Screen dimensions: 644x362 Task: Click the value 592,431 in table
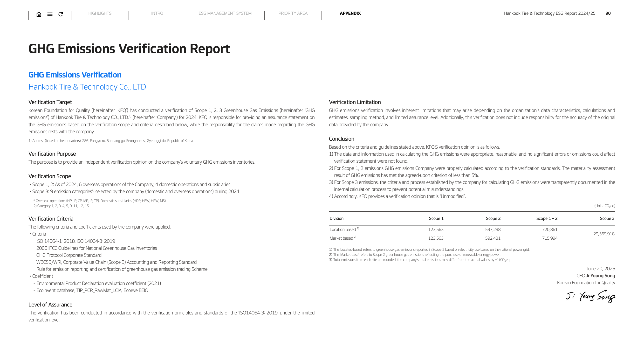(493, 238)
